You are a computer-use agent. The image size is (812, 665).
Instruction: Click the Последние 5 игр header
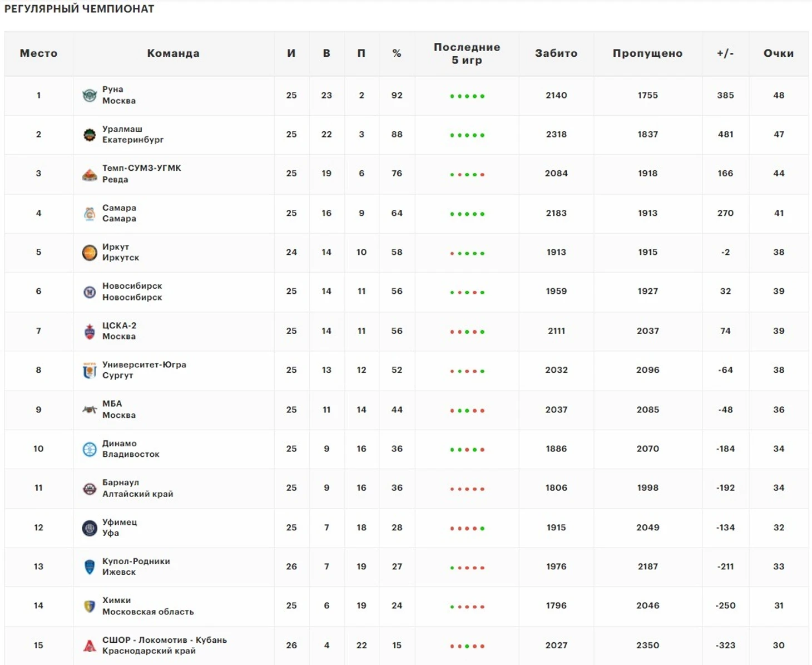(x=467, y=53)
